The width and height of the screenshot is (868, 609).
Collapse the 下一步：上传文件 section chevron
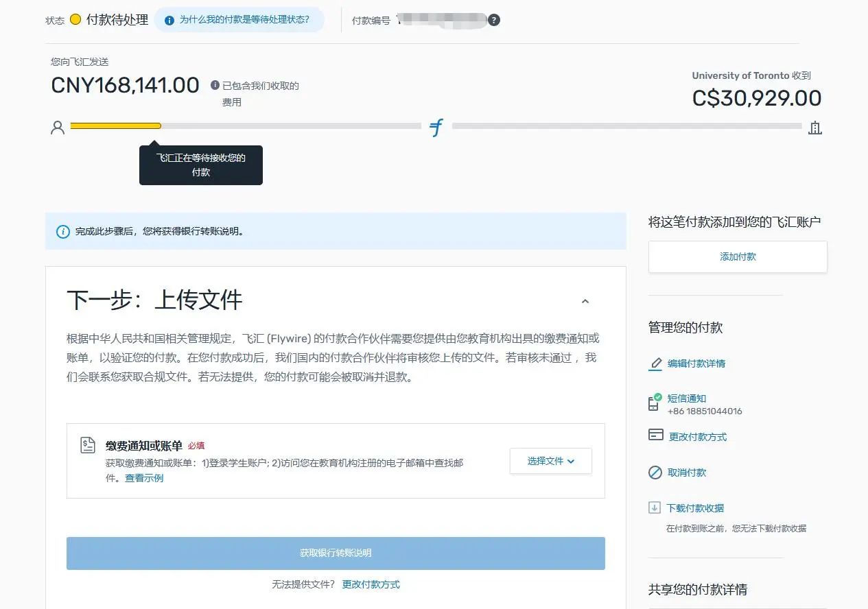tap(585, 301)
